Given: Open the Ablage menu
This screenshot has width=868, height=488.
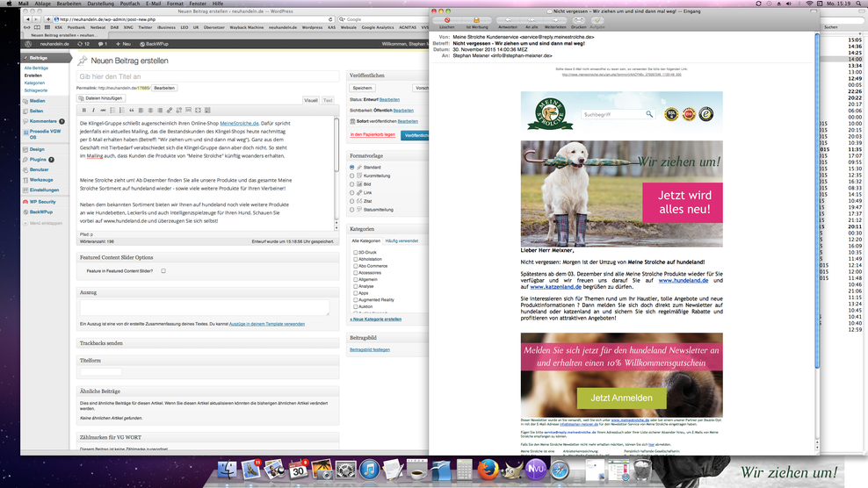Looking at the screenshot, I should (x=43, y=4).
